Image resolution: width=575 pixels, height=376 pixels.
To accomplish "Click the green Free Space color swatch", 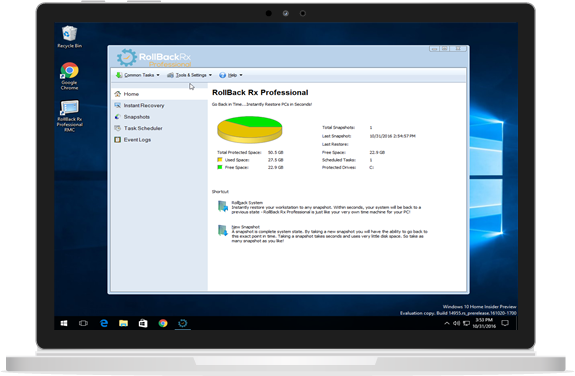I will click(220, 167).
